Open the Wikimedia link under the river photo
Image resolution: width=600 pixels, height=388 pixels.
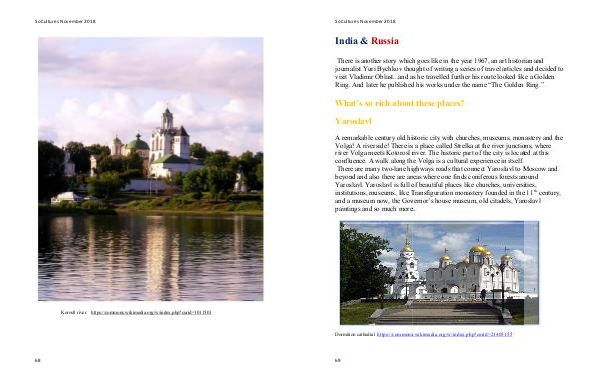151,312
